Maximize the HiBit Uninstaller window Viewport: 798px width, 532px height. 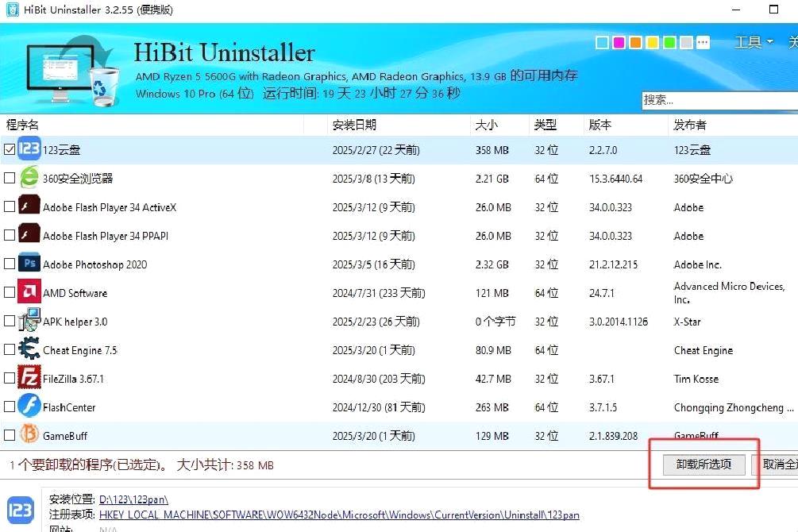(773, 10)
